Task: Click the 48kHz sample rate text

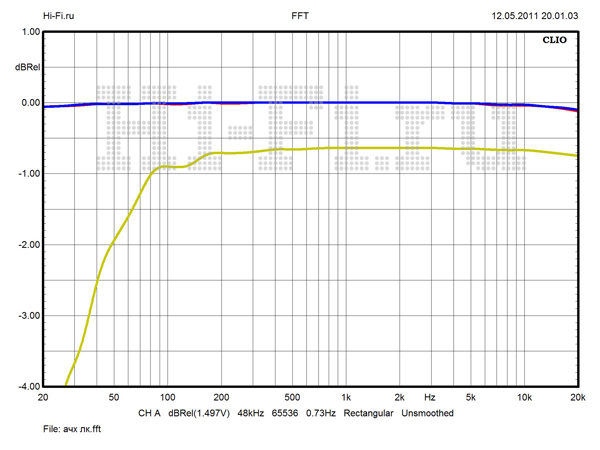Action: pyautogui.click(x=248, y=412)
